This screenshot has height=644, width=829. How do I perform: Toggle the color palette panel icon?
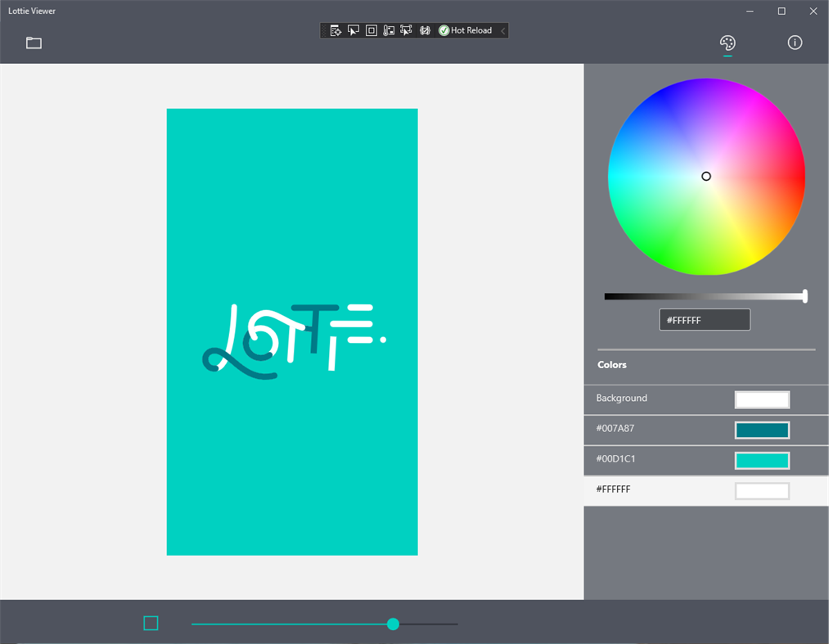tap(728, 43)
